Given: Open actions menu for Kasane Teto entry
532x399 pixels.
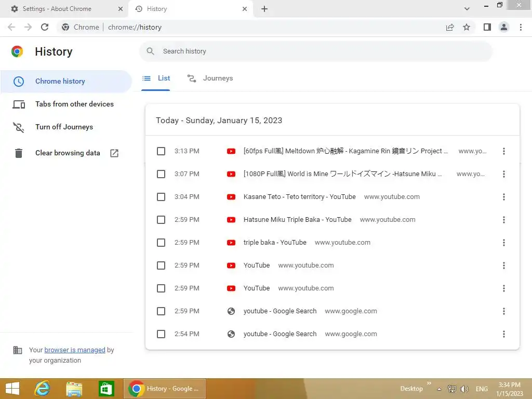Looking at the screenshot, I should coord(504,197).
